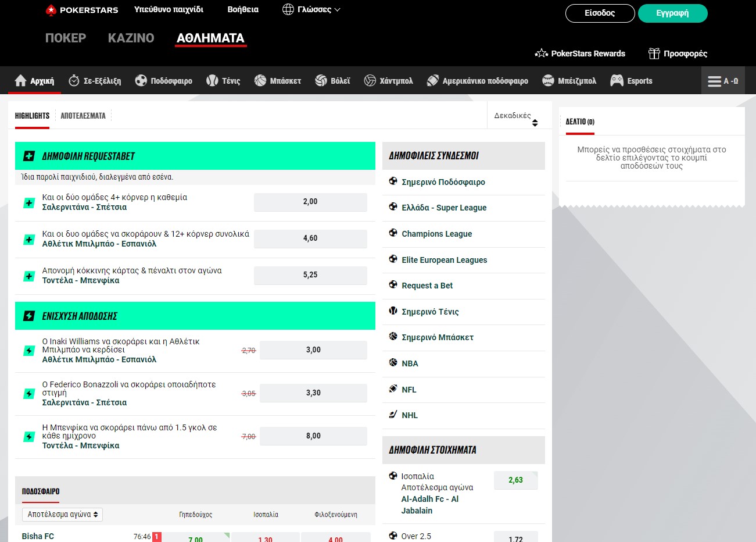
Task: Click football icon beside Ισοπαλία popular bet
Action: tap(393, 476)
